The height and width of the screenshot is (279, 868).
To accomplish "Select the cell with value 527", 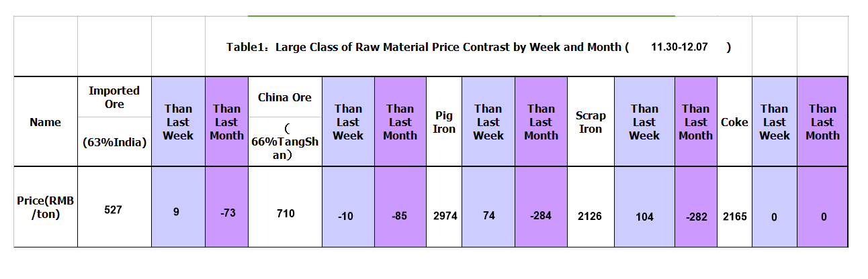I will (114, 210).
